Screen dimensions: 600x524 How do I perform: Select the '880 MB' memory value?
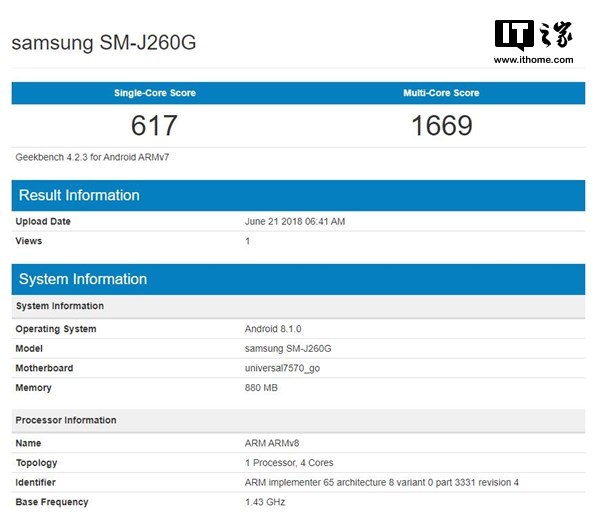coord(261,388)
